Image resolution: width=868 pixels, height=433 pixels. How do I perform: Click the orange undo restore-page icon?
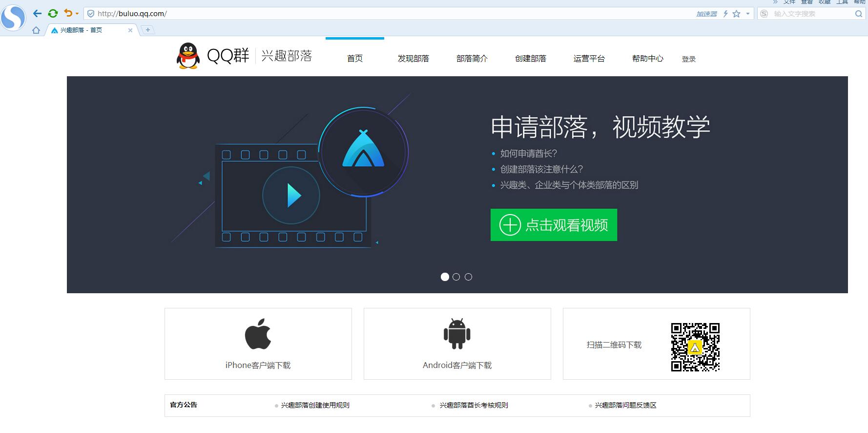coord(68,13)
